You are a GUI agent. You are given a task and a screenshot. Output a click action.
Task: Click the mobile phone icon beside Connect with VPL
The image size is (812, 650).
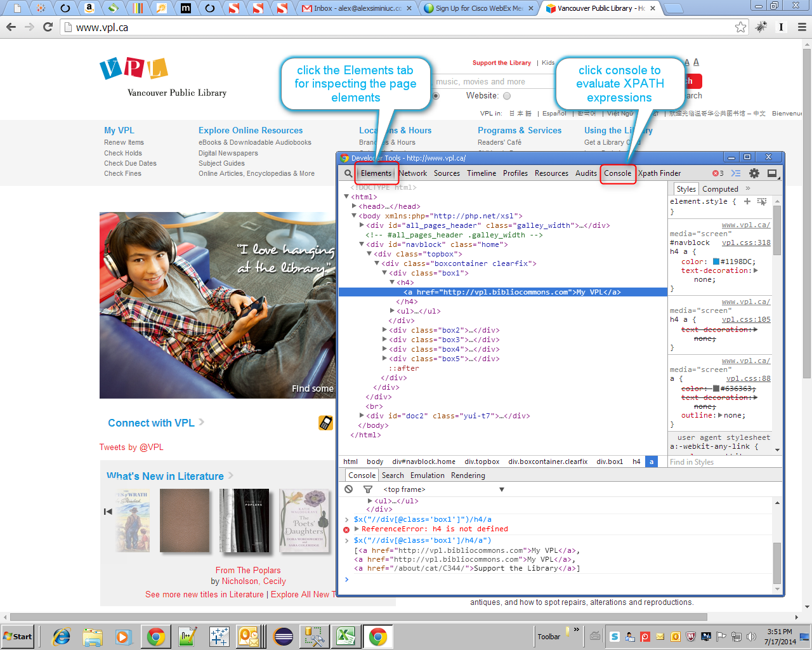325,423
